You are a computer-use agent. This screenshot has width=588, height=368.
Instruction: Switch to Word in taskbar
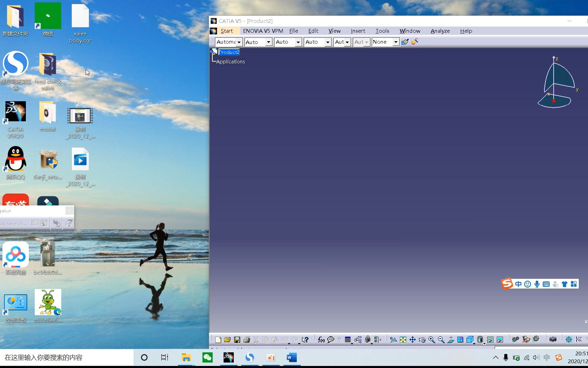292,357
